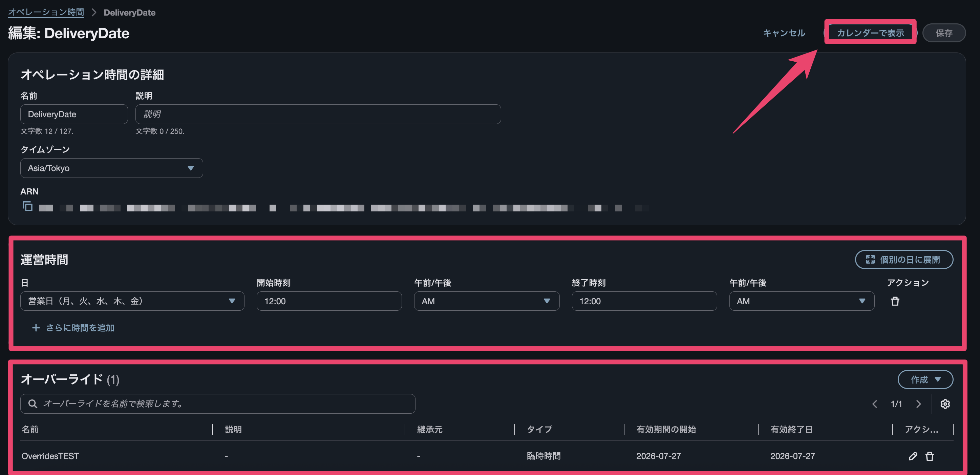This screenshot has height=475, width=980.
Task: Open the day selector showing 営業日
Action: pos(132,301)
